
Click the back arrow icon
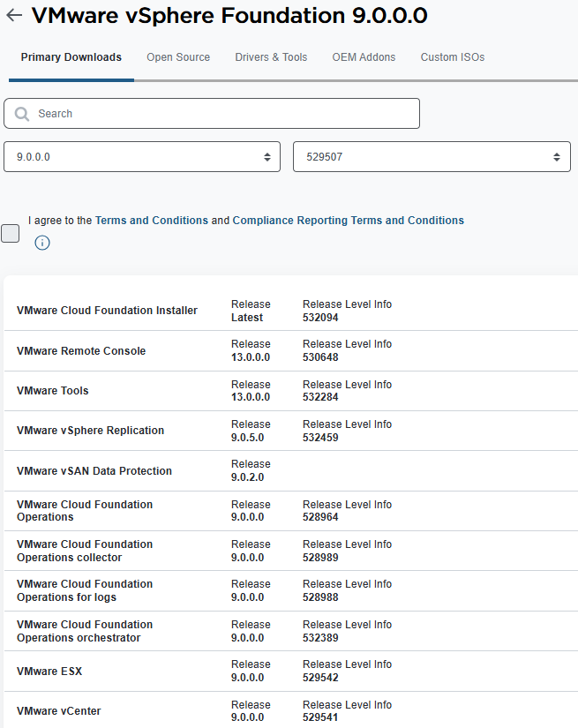point(14,15)
